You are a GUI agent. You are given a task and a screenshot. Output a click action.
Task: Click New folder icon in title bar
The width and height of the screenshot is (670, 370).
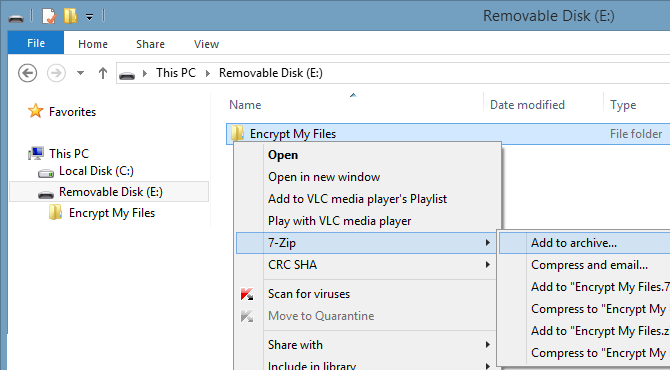point(71,16)
